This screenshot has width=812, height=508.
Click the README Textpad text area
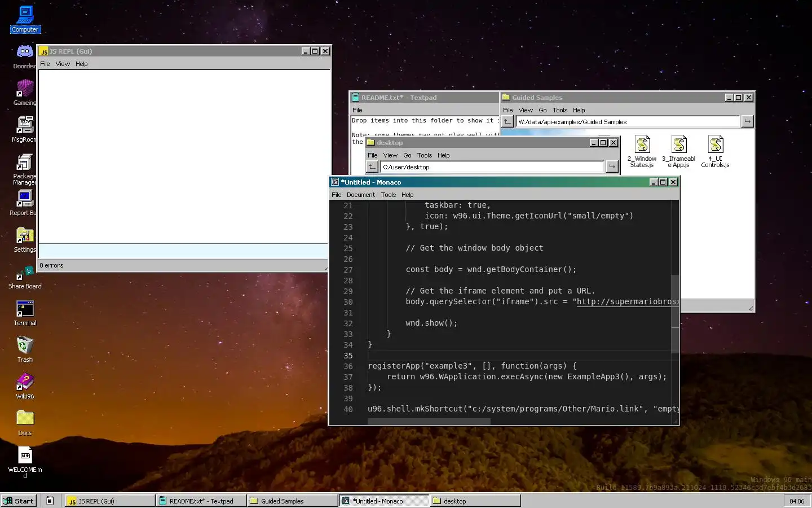point(425,125)
